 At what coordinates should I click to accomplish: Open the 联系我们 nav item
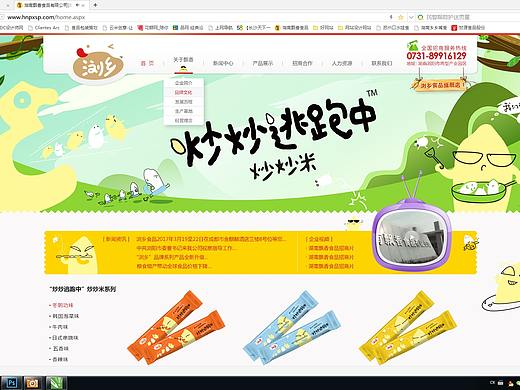[x=382, y=63]
